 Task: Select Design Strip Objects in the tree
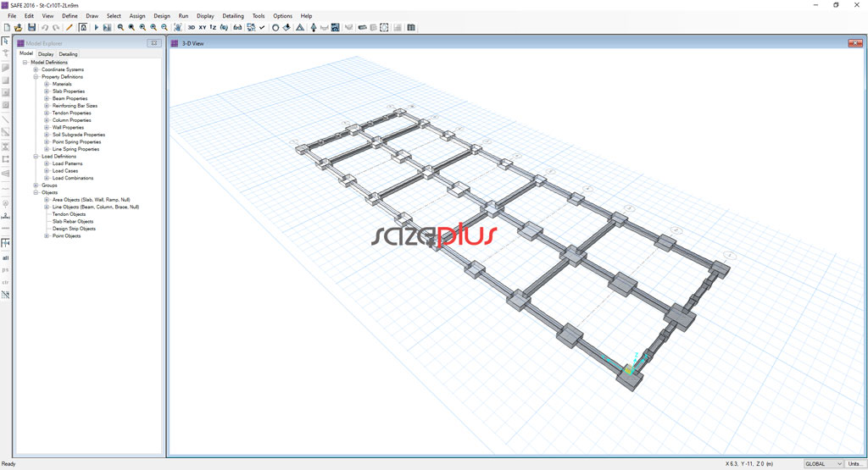point(75,229)
